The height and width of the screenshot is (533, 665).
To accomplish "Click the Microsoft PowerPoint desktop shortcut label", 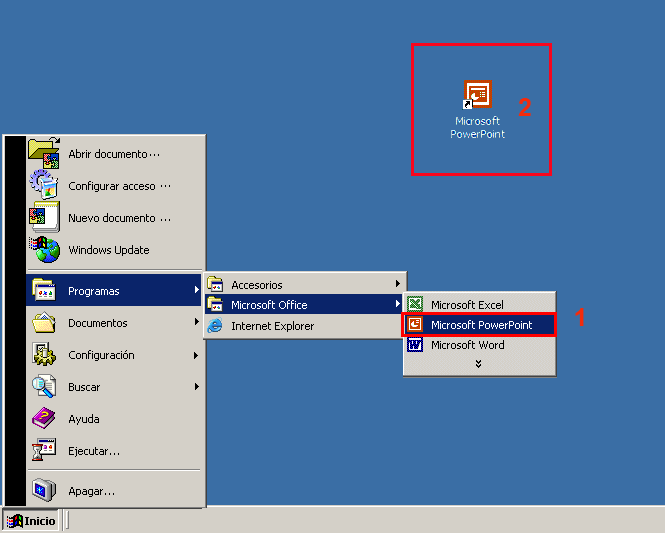I will click(478, 128).
